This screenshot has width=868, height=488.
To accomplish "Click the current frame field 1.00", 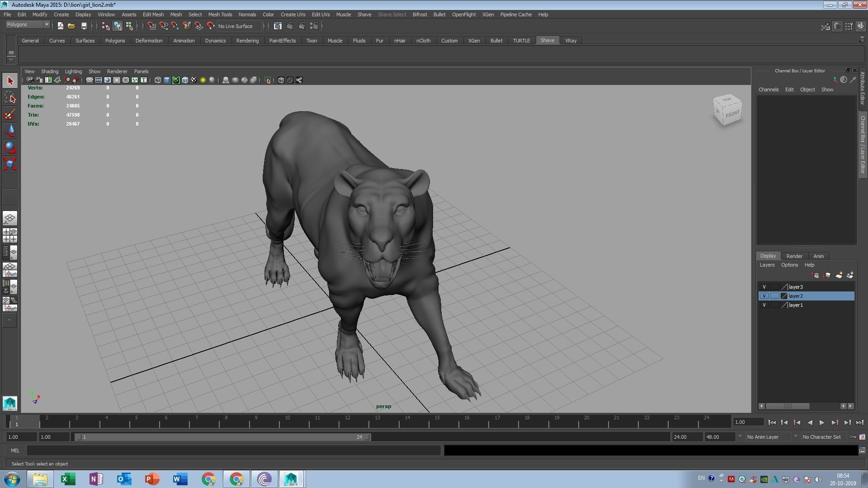I will (748, 422).
